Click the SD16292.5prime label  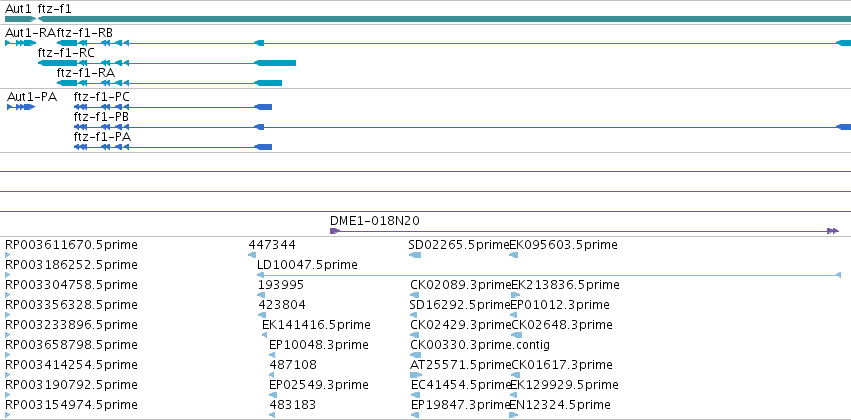tap(460, 304)
